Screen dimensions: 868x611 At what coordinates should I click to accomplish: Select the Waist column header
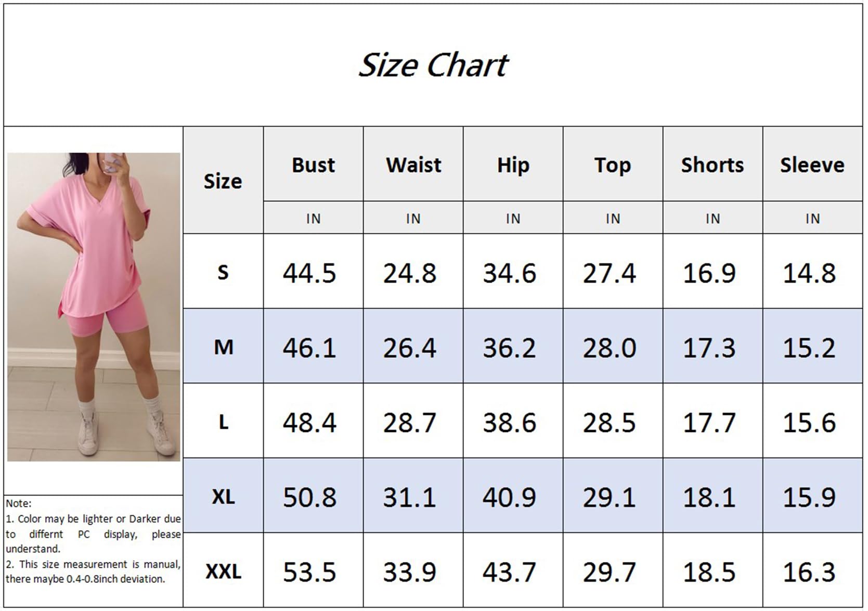coord(413,165)
